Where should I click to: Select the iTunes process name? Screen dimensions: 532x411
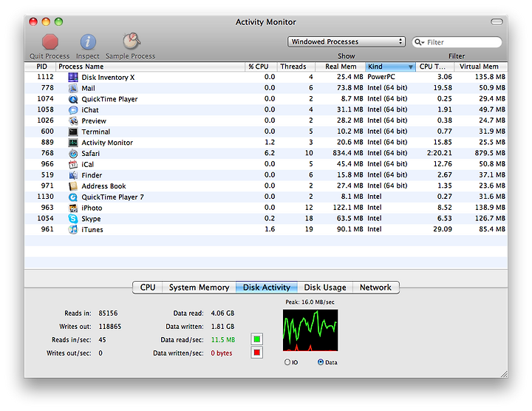pyautogui.click(x=92, y=229)
